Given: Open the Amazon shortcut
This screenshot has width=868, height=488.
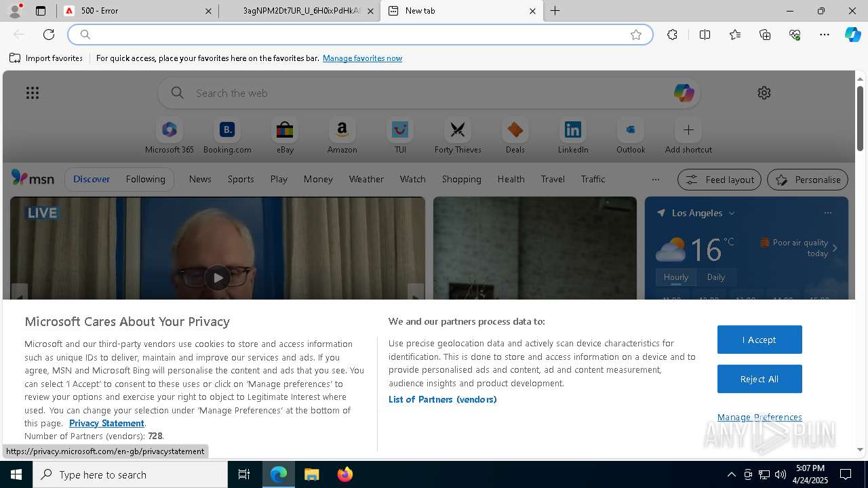Looking at the screenshot, I should pyautogui.click(x=342, y=136).
